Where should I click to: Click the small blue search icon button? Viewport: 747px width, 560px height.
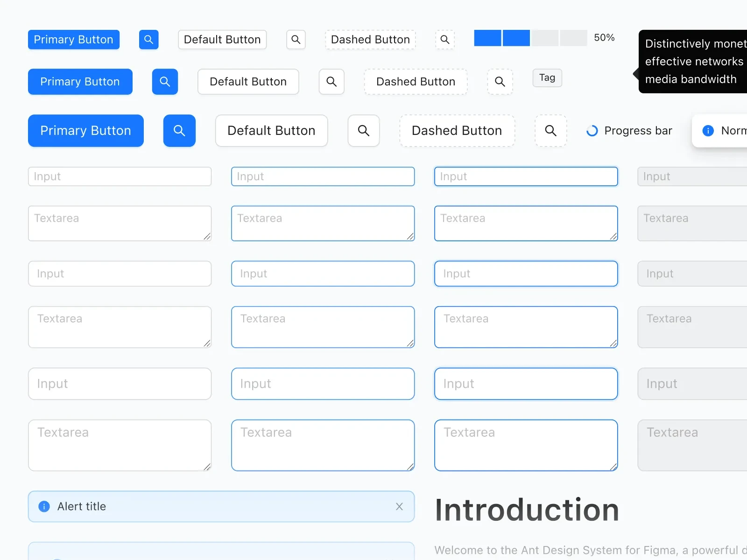(148, 40)
